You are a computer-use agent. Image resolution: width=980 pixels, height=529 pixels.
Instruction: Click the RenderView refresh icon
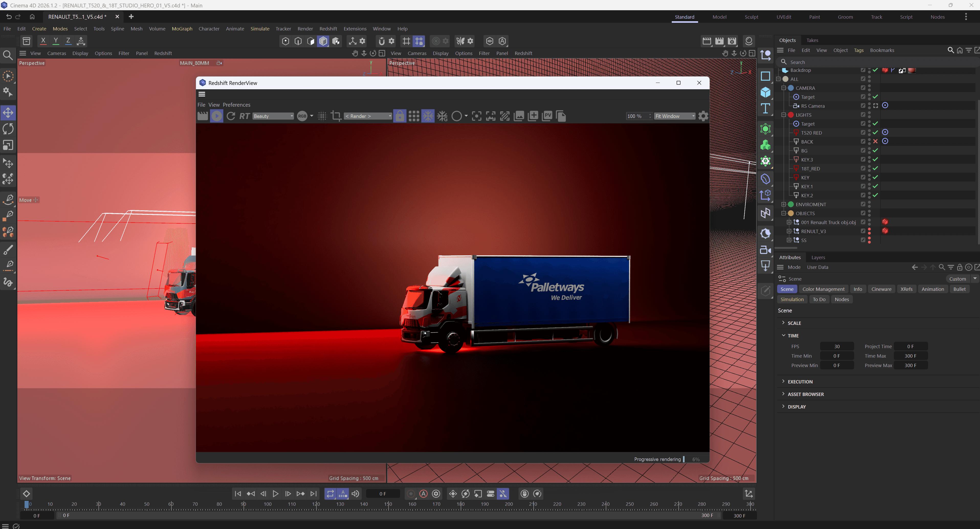pos(230,116)
